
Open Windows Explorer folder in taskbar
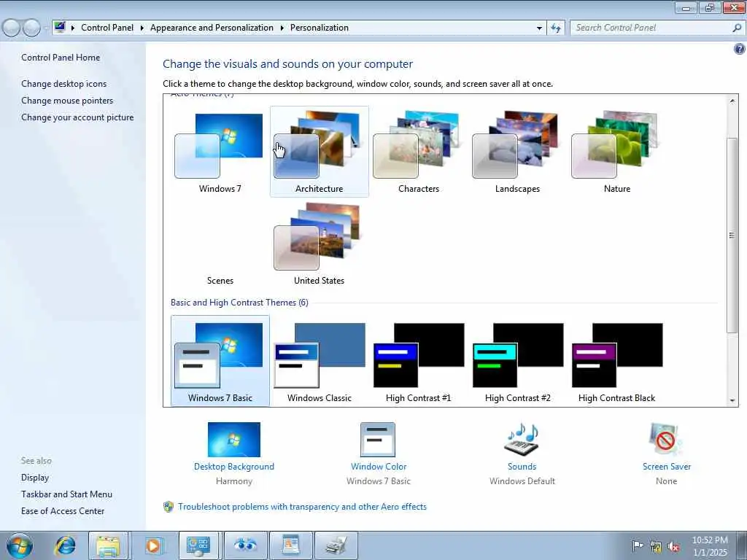(x=108, y=545)
